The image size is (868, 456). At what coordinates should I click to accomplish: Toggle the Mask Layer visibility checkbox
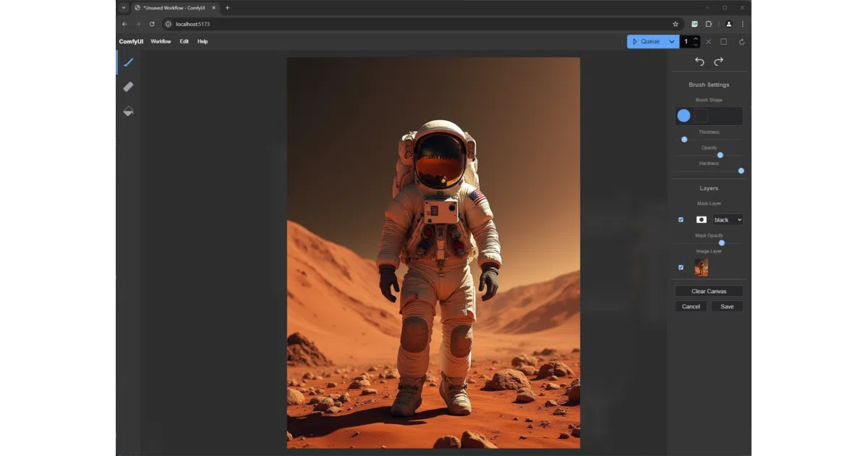[x=681, y=219]
